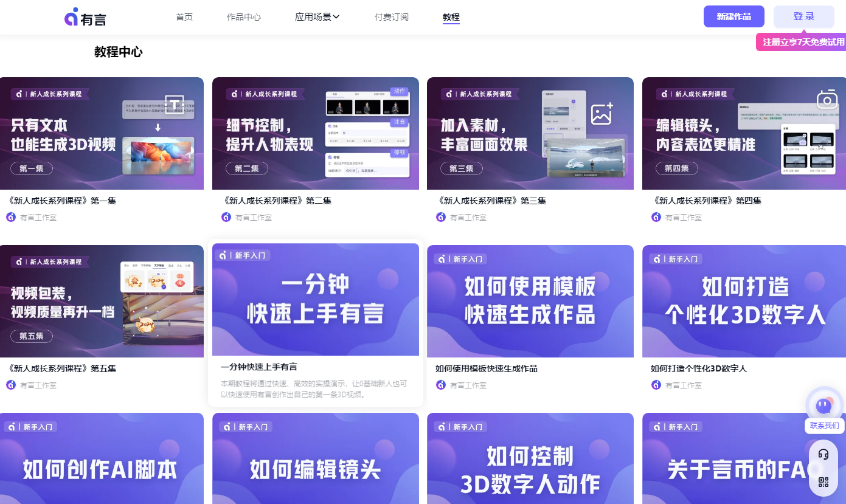Open the 如何控制3D数字人动作 thumbnail

[530, 458]
